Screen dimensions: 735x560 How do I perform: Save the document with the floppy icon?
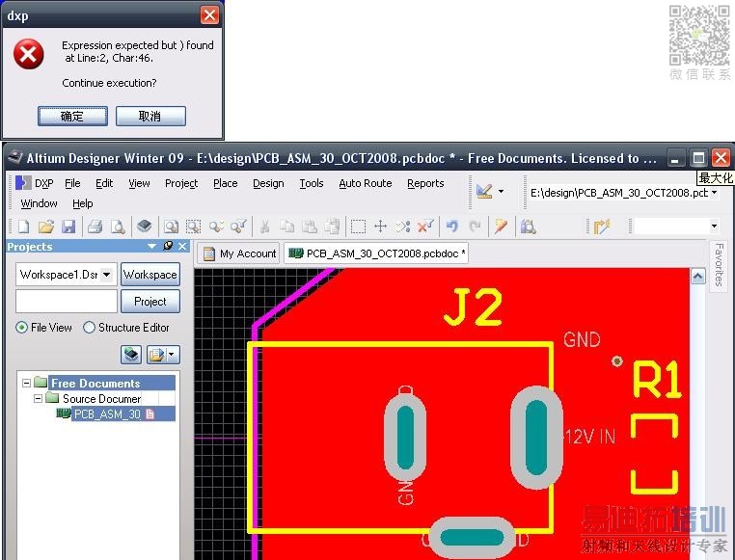pyautogui.click(x=68, y=227)
